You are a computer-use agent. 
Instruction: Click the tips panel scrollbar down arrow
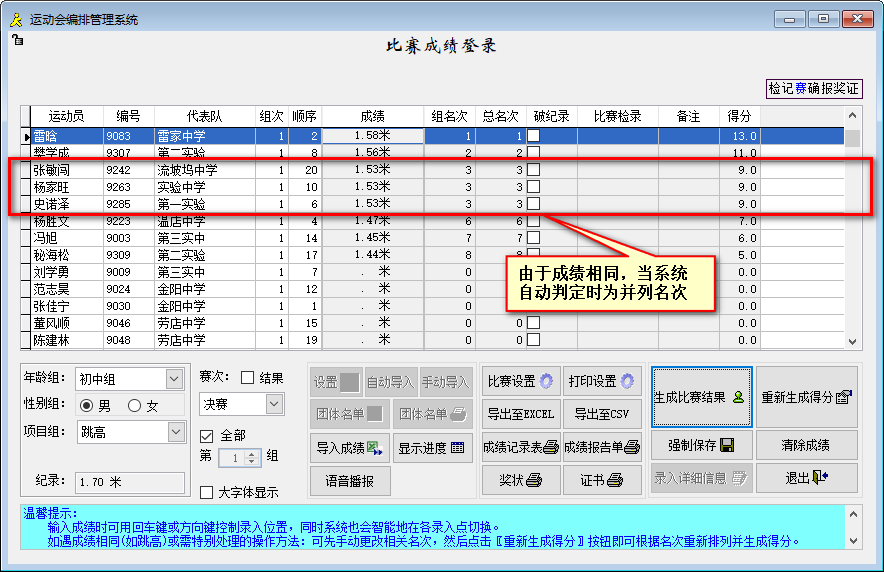(x=854, y=540)
